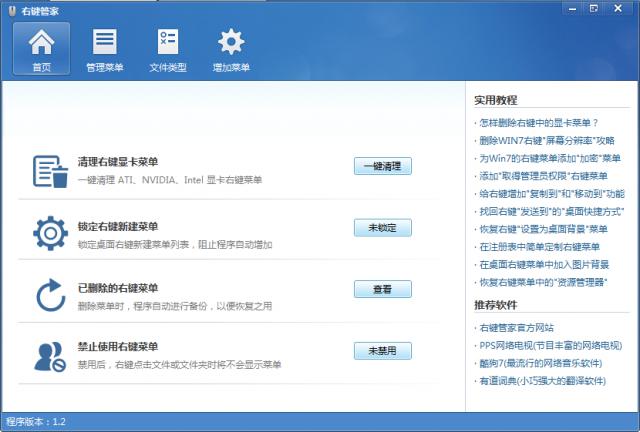
Task: Click the 清理右键显卡菜单 heading
Action: click(x=118, y=162)
